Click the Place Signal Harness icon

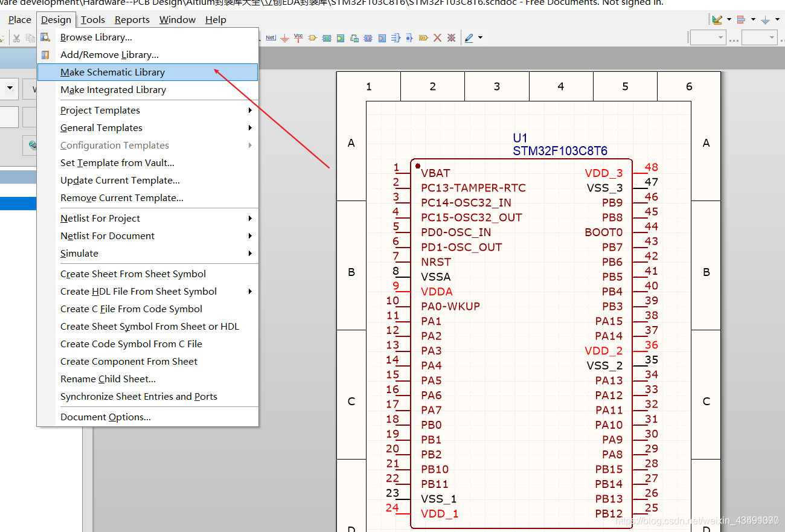click(396, 37)
